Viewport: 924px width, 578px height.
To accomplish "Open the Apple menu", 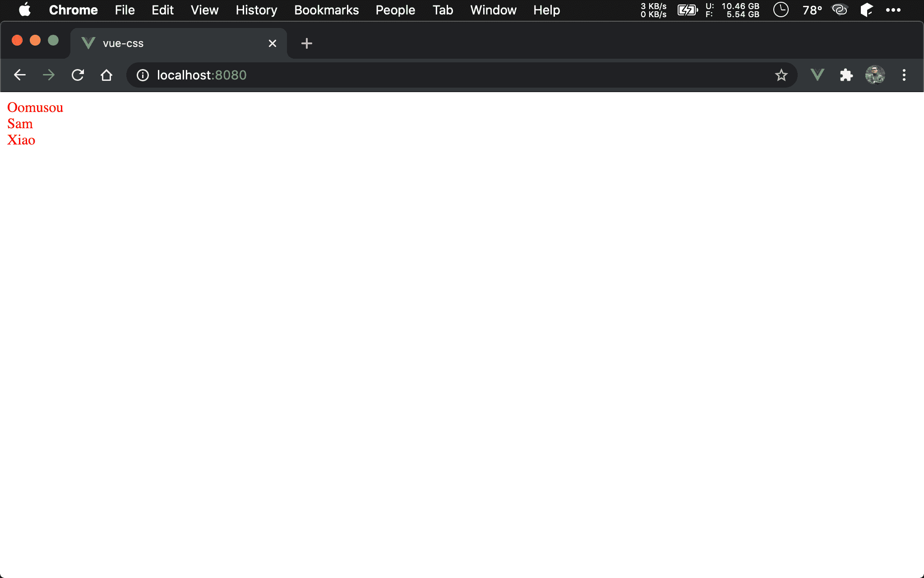I will (x=25, y=10).
